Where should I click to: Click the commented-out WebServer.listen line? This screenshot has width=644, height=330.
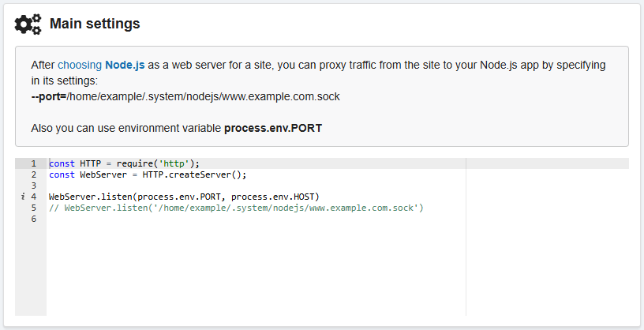click(x=237, y=208)
